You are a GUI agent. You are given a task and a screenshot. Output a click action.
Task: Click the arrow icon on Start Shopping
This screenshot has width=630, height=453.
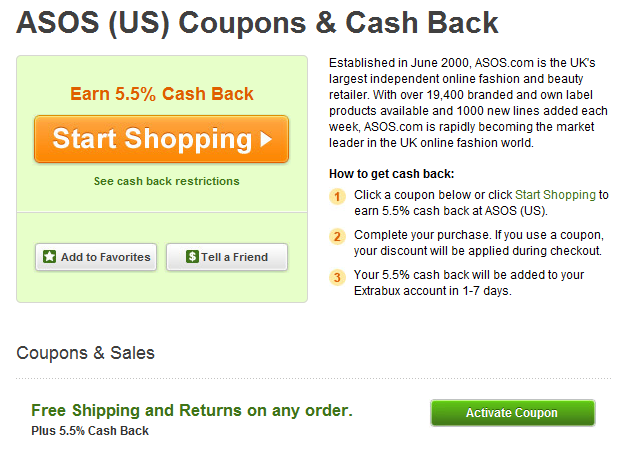pyautogui.click(x=266, y=140)
